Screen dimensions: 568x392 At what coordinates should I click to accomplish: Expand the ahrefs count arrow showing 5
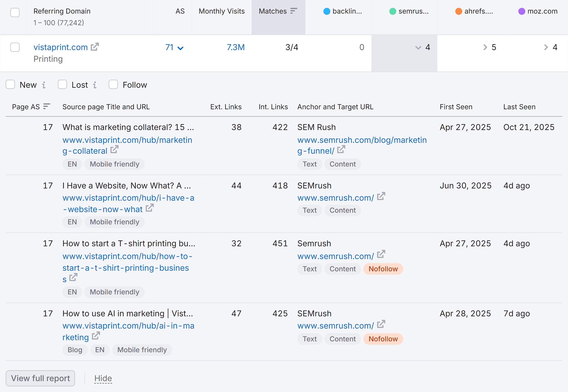(485, 47)
